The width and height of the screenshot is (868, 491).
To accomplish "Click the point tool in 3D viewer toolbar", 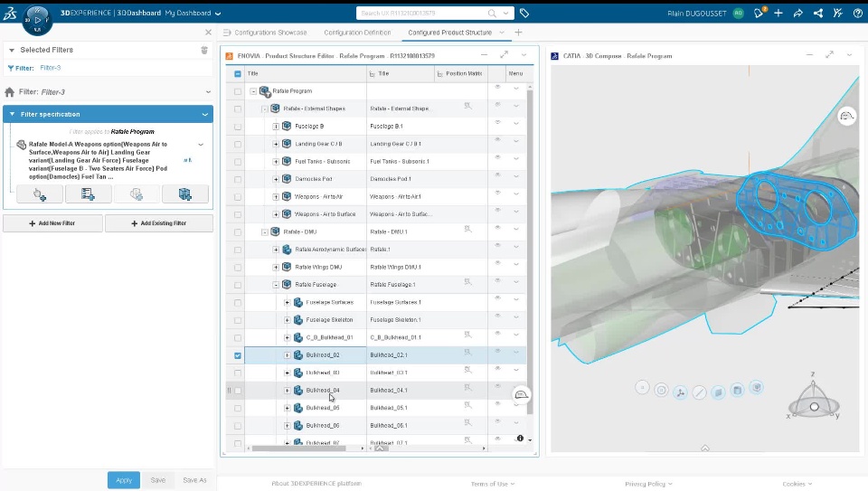I will 642,388.
